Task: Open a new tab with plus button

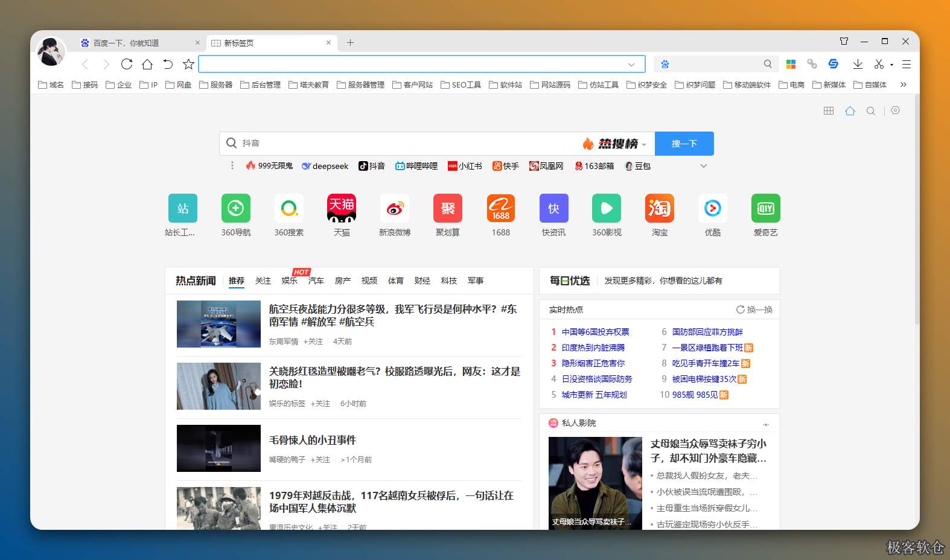Action: click(x=350, y=43)
